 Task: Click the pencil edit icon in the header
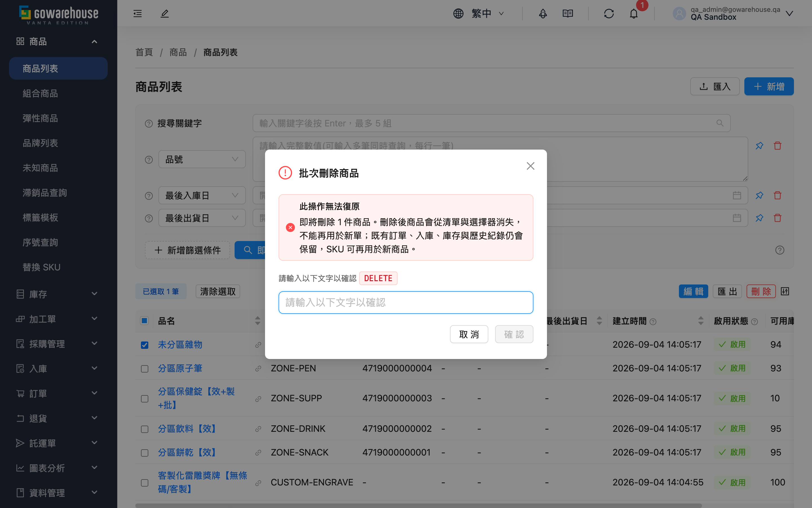coord(164,14)
